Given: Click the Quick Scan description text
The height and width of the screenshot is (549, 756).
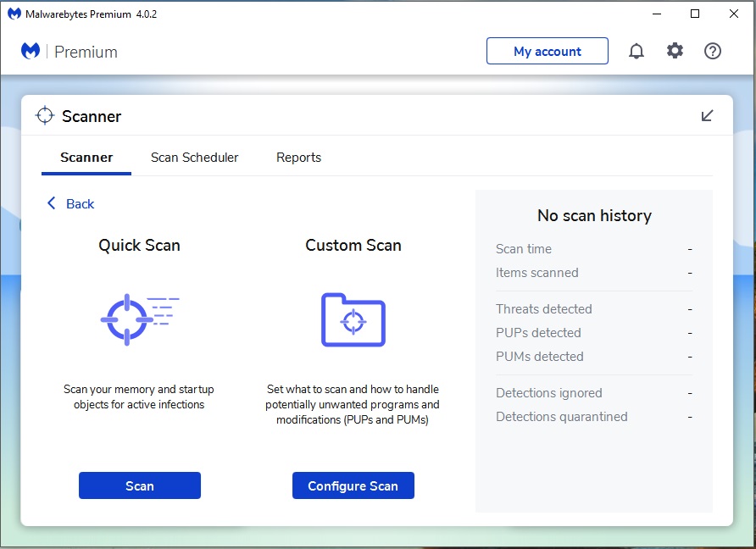Looking at the screenshot, I should [139, 396].
